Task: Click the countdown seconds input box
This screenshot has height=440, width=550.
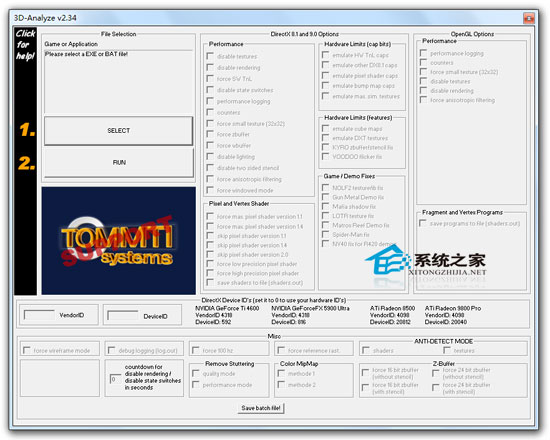Action: point(115,379)
